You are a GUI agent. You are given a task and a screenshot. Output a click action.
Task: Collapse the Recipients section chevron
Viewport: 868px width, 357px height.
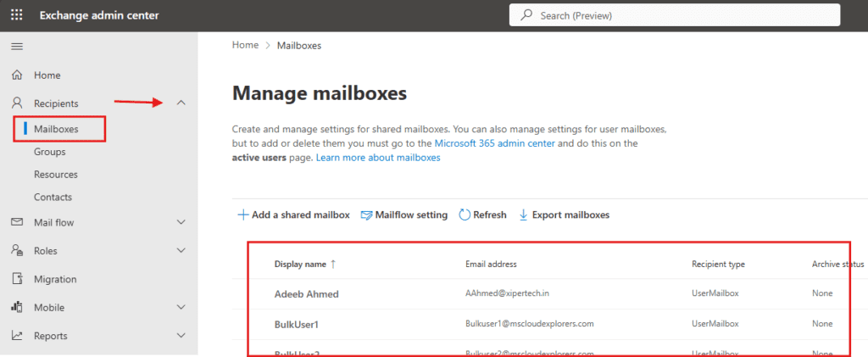point(181,103)
